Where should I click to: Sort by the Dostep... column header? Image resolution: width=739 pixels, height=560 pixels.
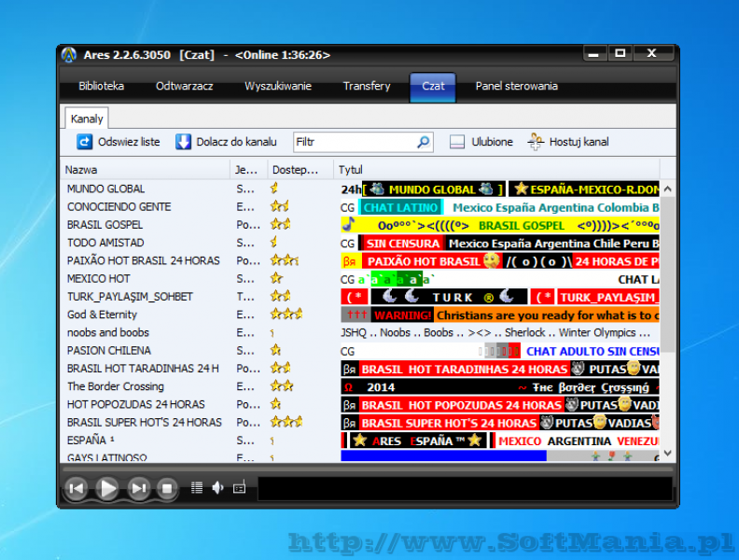(x=300, y=170)
